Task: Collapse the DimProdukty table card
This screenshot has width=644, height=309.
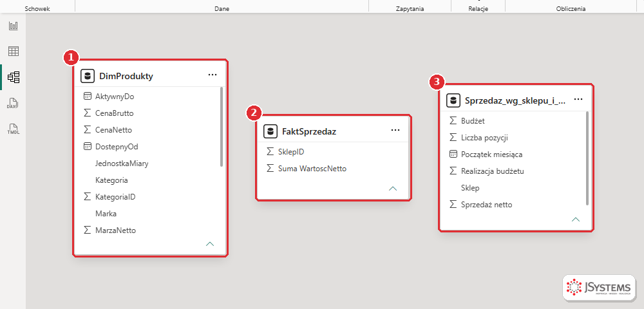Action: point(210,244)
